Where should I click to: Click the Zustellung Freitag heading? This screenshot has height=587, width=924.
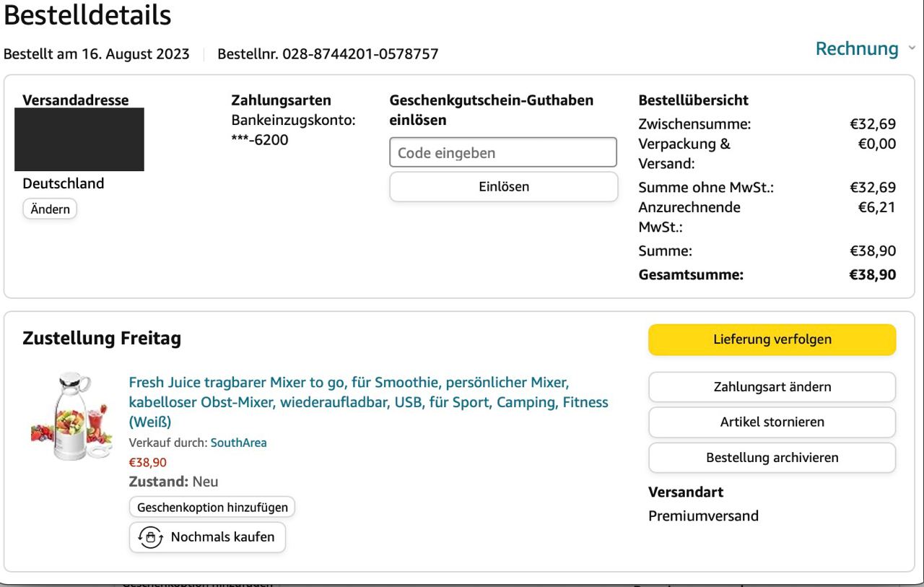coord(102,338)
